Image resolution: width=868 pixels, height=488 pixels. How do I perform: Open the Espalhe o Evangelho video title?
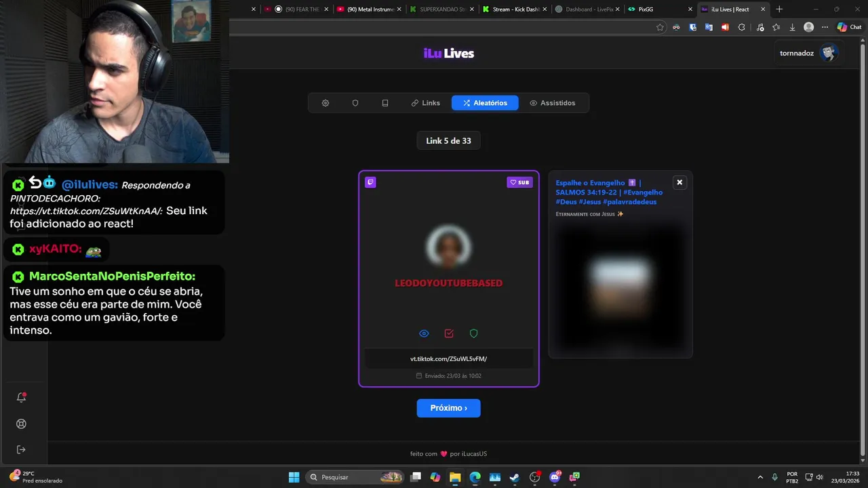click(x=609, y=192)
